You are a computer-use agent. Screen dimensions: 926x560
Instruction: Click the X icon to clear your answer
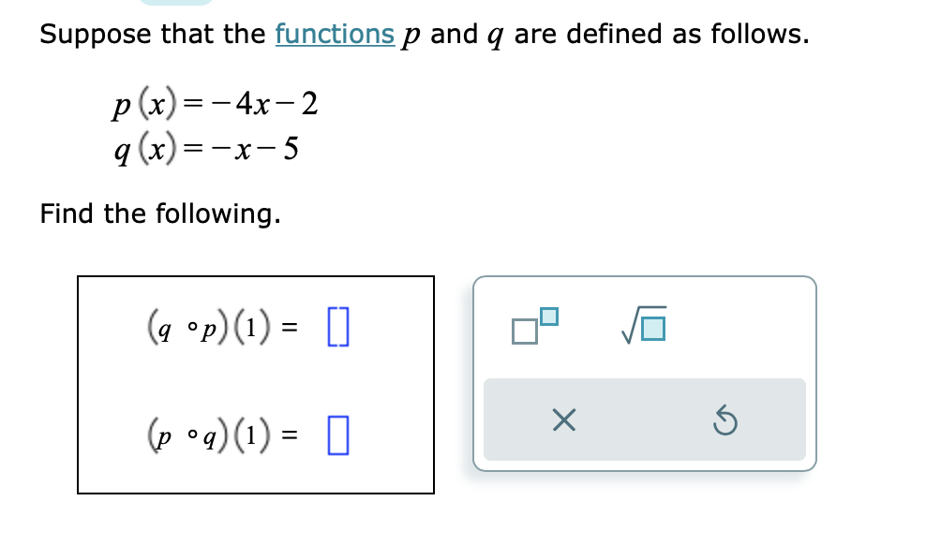click(563, 421)
